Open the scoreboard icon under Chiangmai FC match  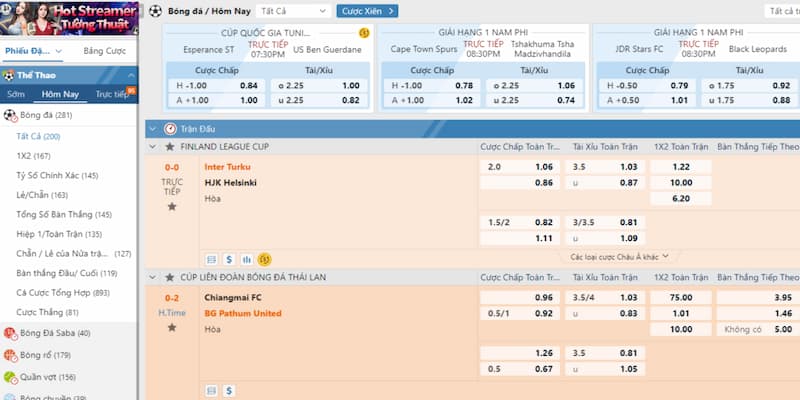[x=211, y=391]
